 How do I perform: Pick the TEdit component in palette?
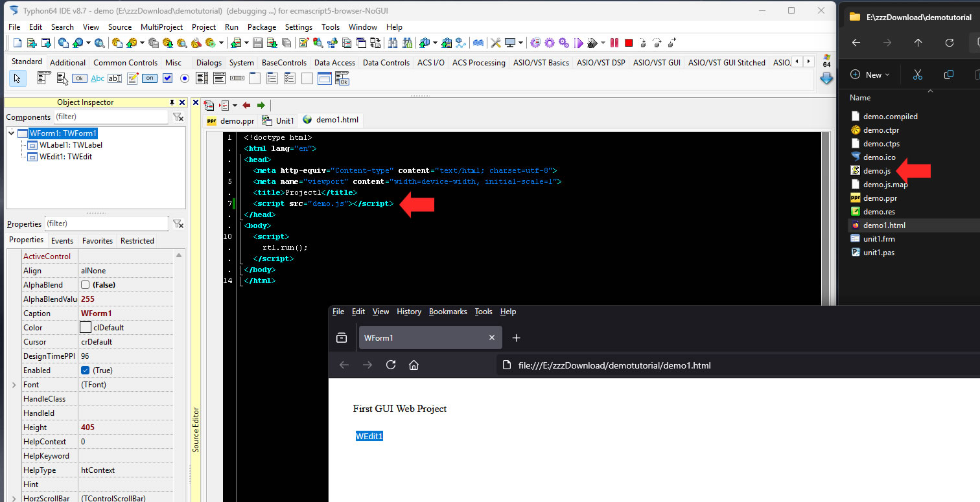tap(115, 78)
